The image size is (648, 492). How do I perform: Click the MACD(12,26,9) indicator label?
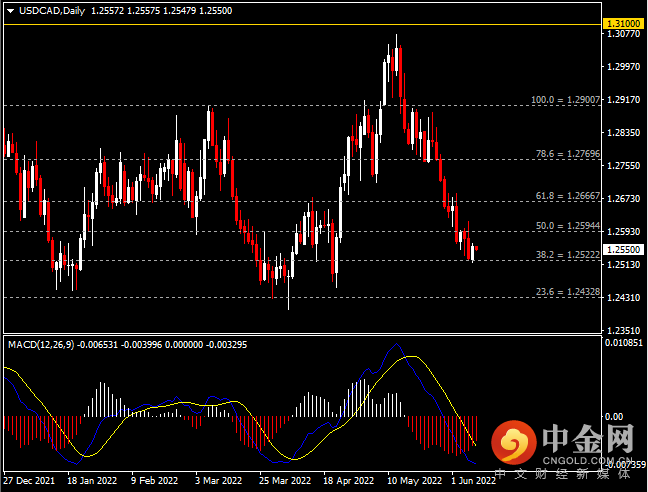tap(41, 345)
